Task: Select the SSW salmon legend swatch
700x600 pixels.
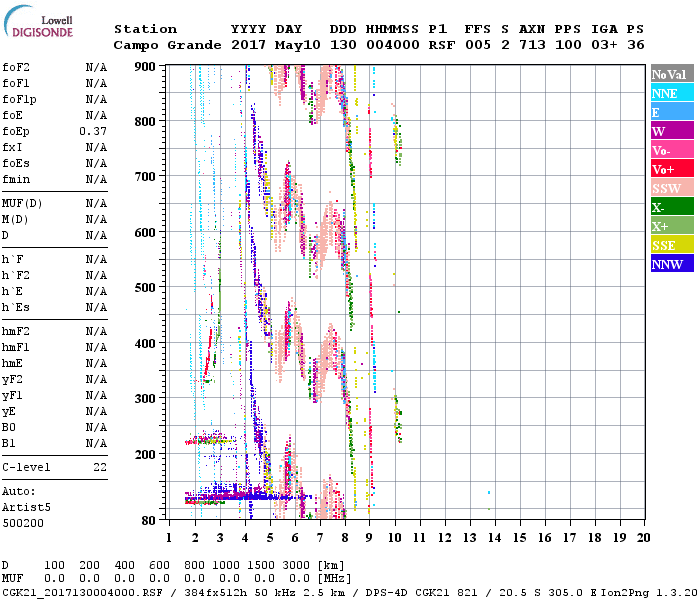Action: 672,188
